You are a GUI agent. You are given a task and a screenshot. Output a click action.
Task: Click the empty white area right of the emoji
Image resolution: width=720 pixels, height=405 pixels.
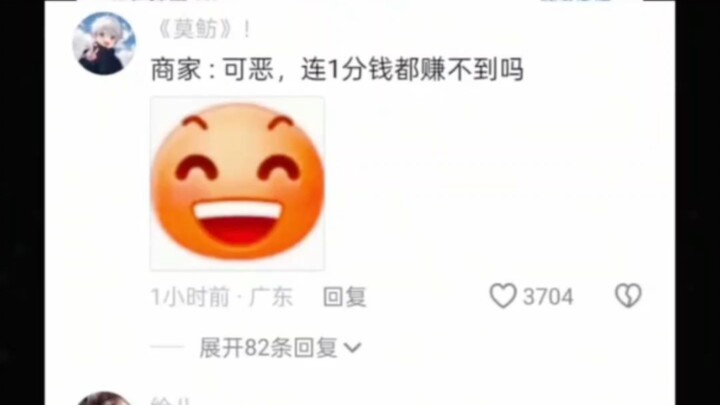coord(496,184)
